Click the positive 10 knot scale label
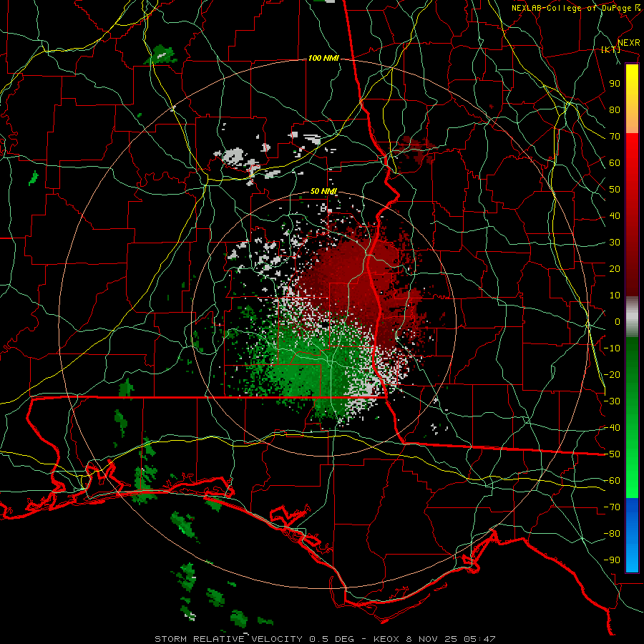Viewport: 644px width, 644px height. tap(615, 296)
